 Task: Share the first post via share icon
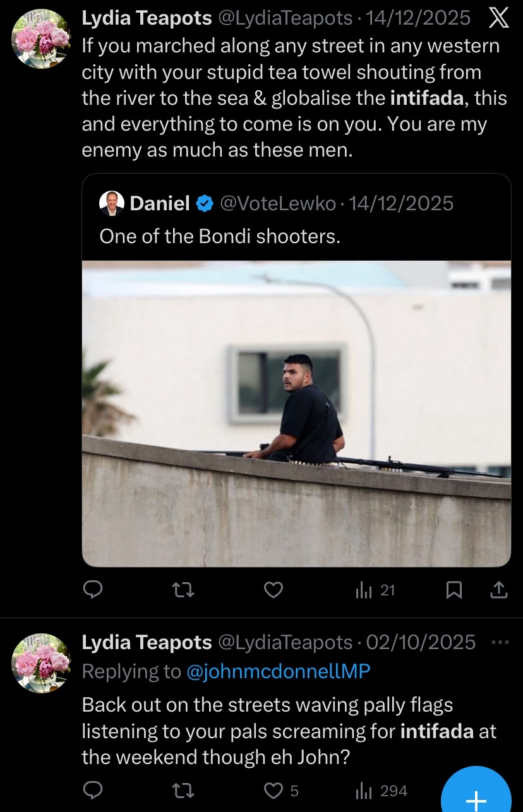click(499, 590)
